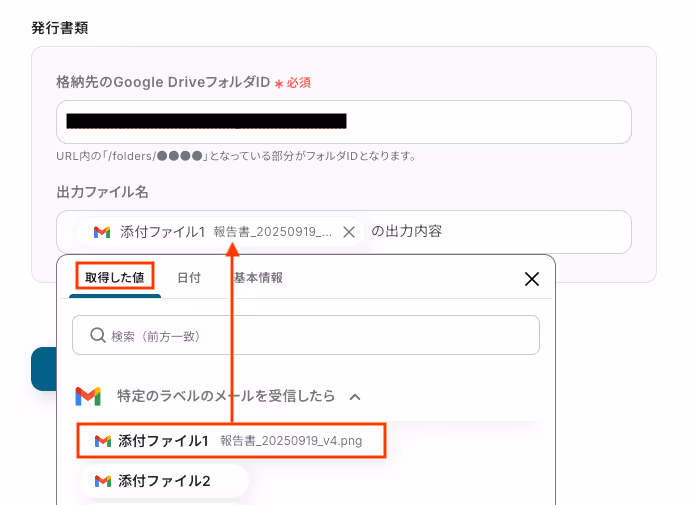Open the 基本情報 tab
Screen dimensions: 694x505
(258, 278)
